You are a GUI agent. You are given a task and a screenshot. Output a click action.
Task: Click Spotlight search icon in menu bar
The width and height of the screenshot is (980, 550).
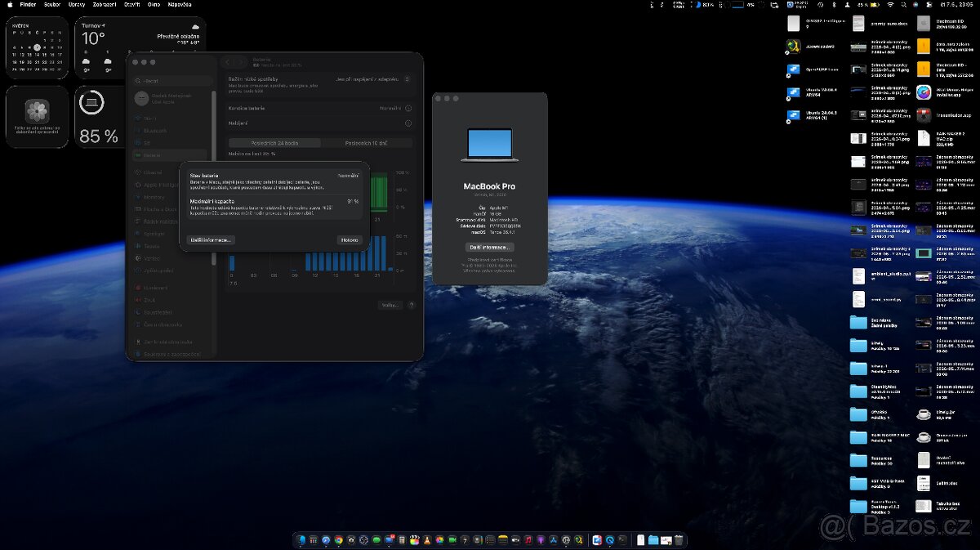(x=904, y=4)
